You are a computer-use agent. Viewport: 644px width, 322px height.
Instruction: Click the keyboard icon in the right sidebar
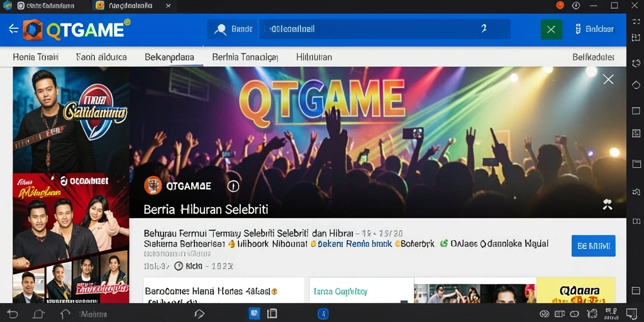(x=636, y=111)
